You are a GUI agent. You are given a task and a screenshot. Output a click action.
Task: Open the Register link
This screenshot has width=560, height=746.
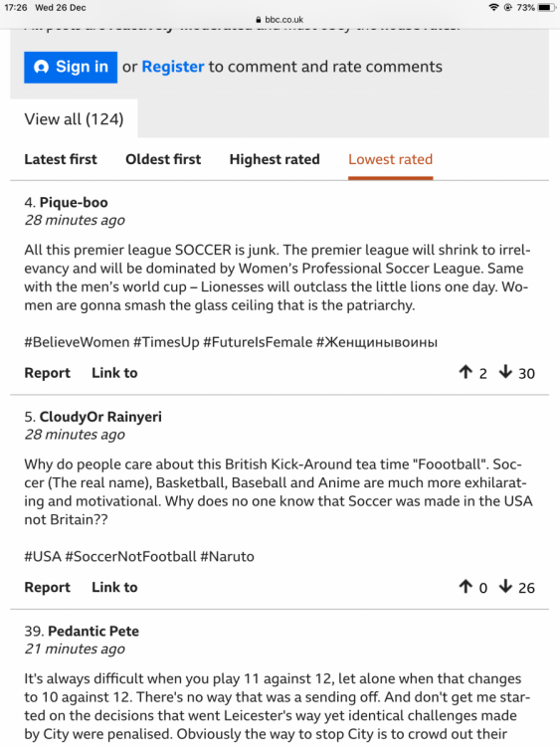point(173,67)
